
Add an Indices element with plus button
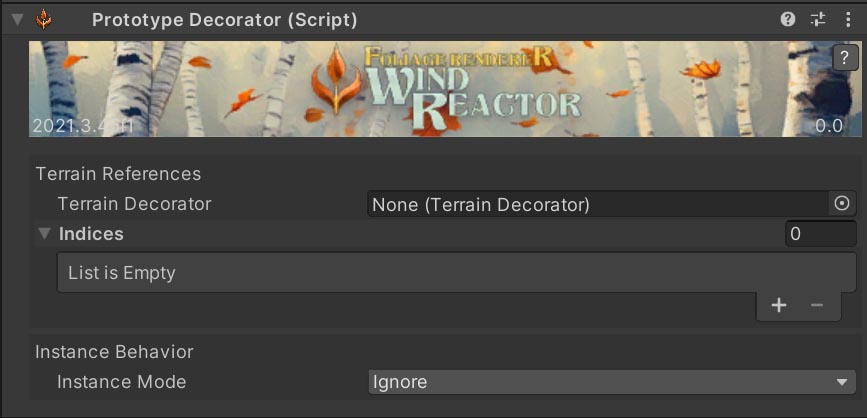pyautogui.click(x=779, y=305)
